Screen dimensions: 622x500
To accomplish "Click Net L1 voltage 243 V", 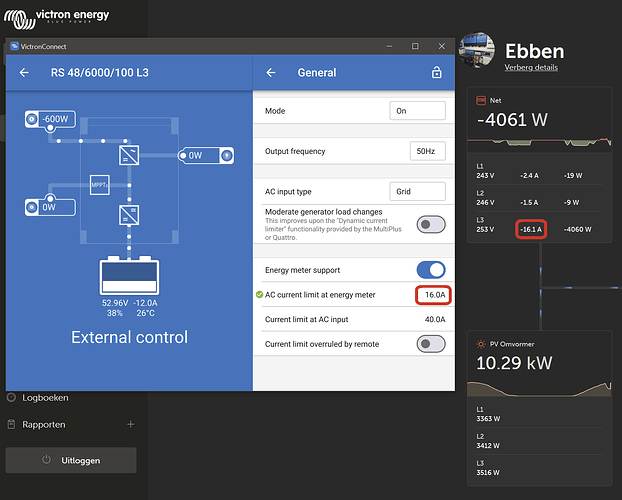I will click(x=486, y=175).
